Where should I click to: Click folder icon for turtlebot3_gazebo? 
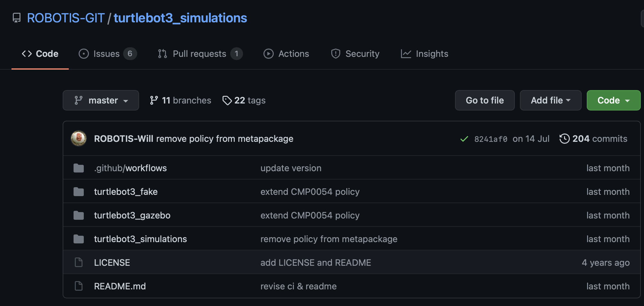pos(79,215)
